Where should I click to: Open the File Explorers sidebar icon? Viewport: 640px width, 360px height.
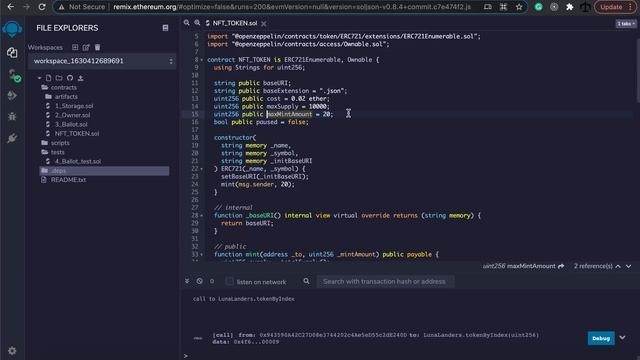[x=12, y=53]
